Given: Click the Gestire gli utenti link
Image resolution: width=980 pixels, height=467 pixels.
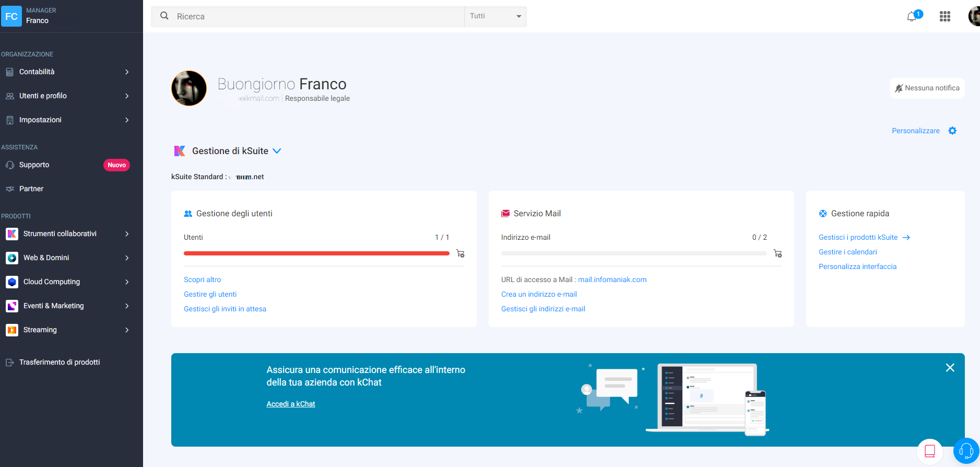Looking at the screenshot, I should click(210, 294).
